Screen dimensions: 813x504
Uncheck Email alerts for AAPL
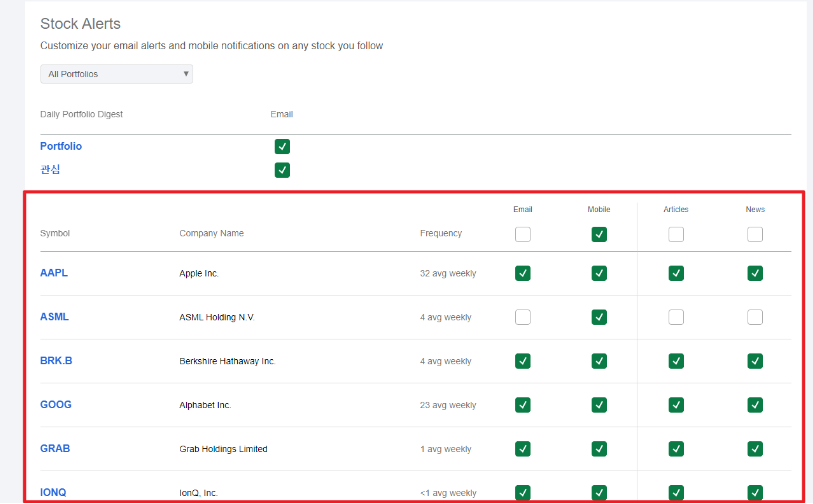pos(523,273)
